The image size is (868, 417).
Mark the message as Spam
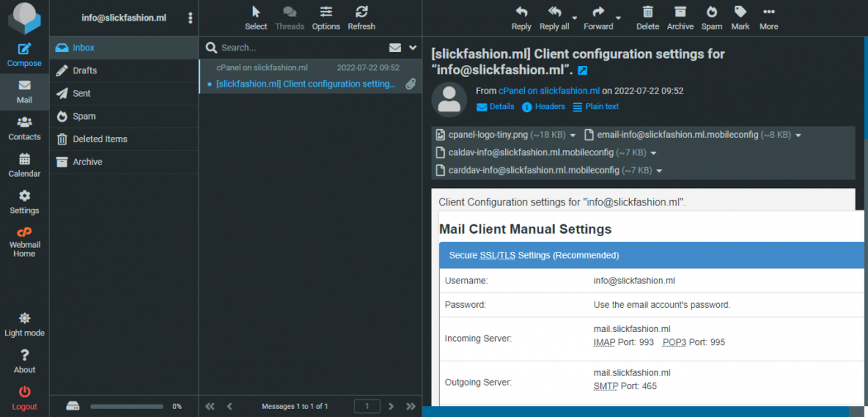pyautogui.click(x=712, y=18)
